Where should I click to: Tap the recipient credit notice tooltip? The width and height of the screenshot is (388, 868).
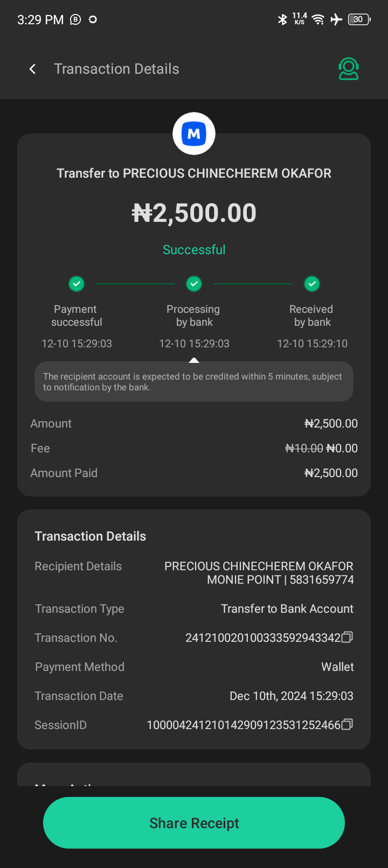click(x=194, y=382)
